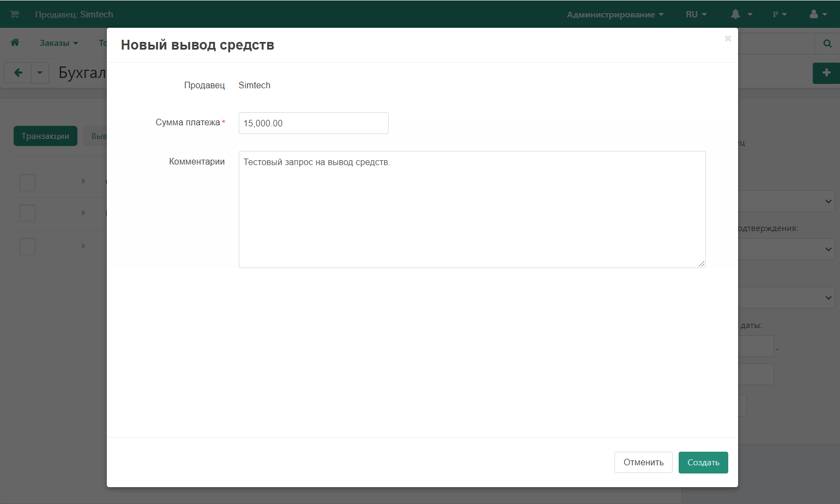Click the search magnifier icon
Screen dimensions: 840x504
[827, 44]
